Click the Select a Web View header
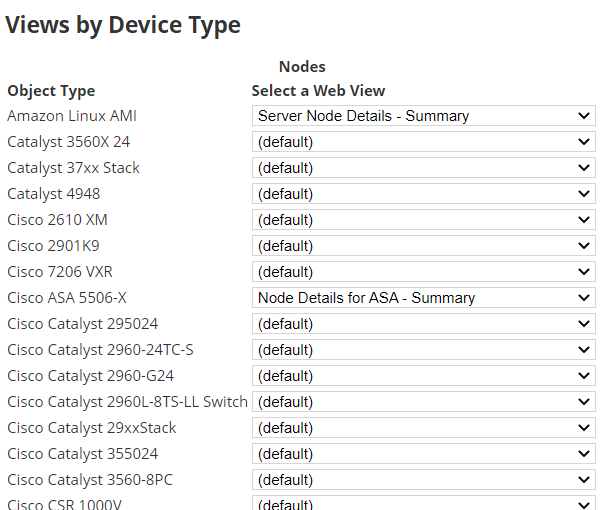The image size is (612, 510). pyautogui.click(x=318, y=91)
